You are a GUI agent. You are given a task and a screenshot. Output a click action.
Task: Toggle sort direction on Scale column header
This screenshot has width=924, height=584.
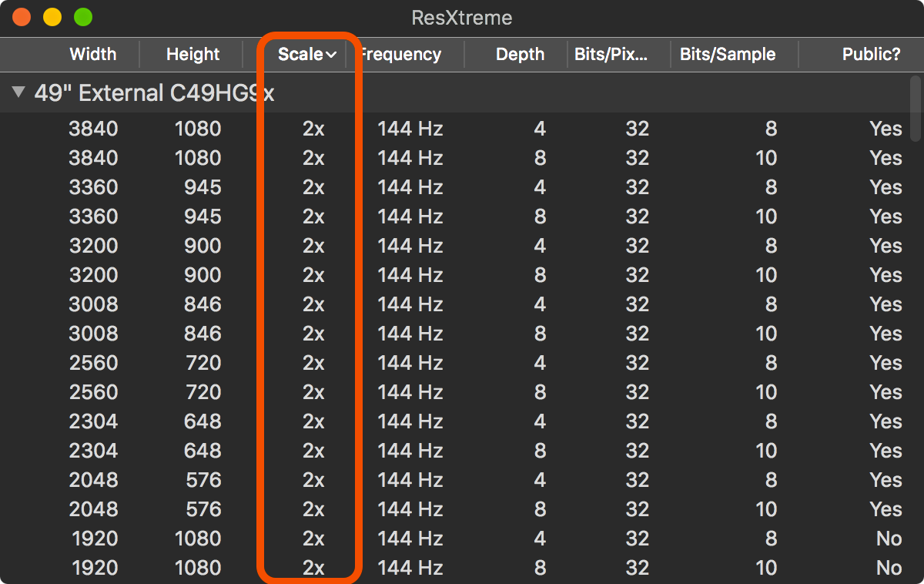point(306,55)
